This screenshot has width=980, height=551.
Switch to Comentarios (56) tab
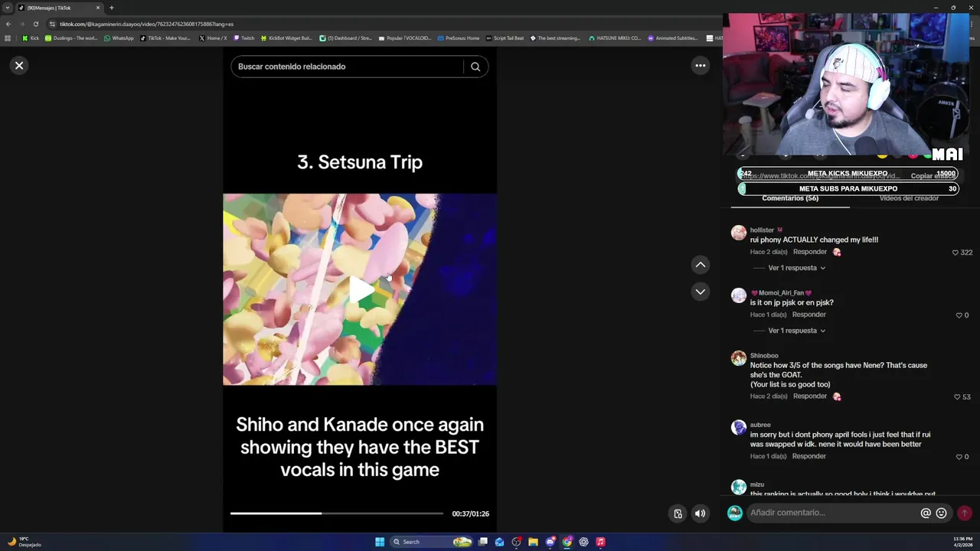tap(790, 198)
